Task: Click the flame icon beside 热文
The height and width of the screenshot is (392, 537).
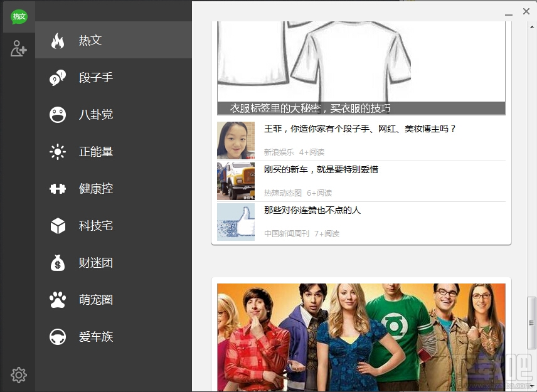Action: (58, 41)
